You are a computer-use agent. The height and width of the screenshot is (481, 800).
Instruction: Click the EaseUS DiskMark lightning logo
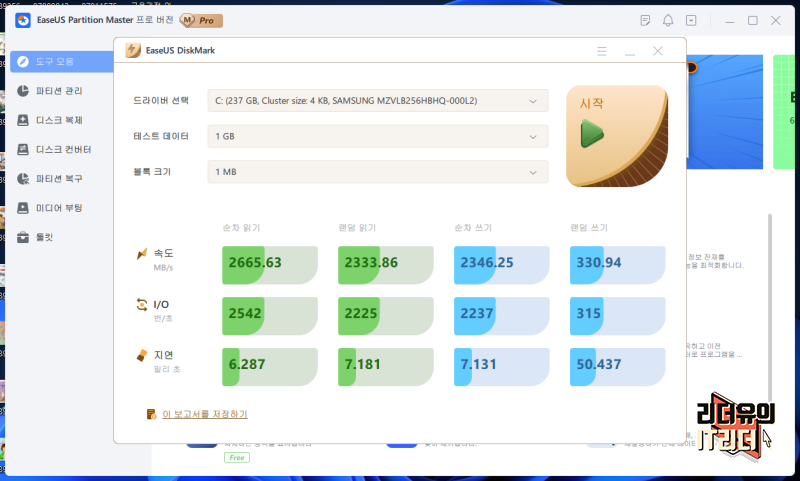pos(133,50)
